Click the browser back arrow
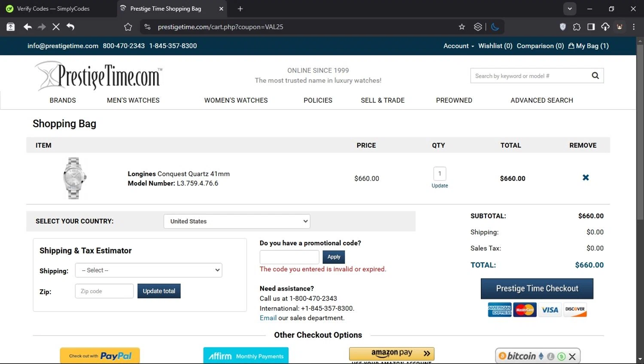The image size is (644, 364). click(27, 27)
